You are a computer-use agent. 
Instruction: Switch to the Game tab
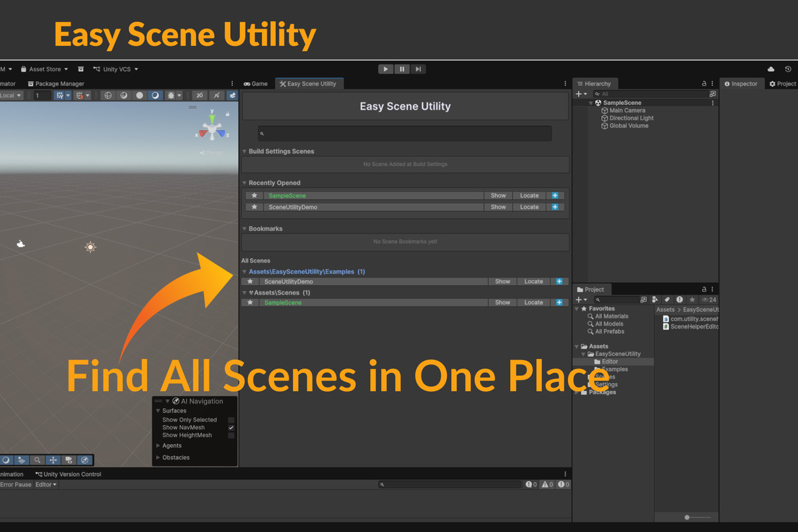[256, 83]
